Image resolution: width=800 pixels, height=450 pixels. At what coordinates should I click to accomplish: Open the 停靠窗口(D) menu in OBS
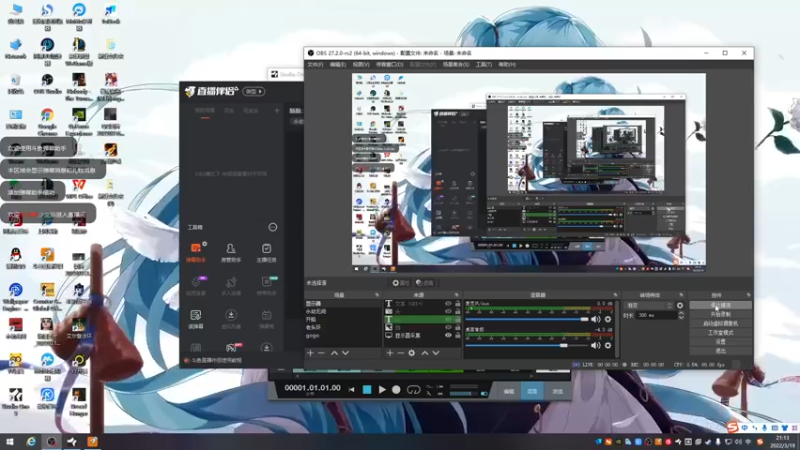coord(389,65)
